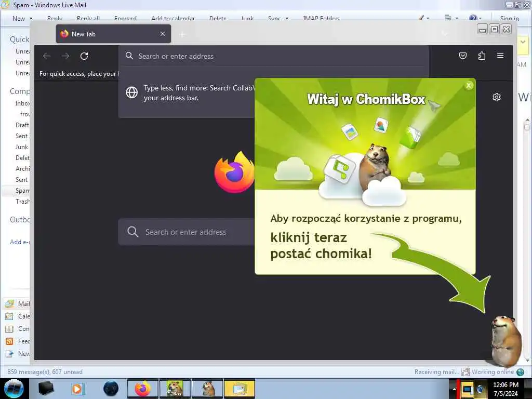Open Firefox from the taskbar

143,389
